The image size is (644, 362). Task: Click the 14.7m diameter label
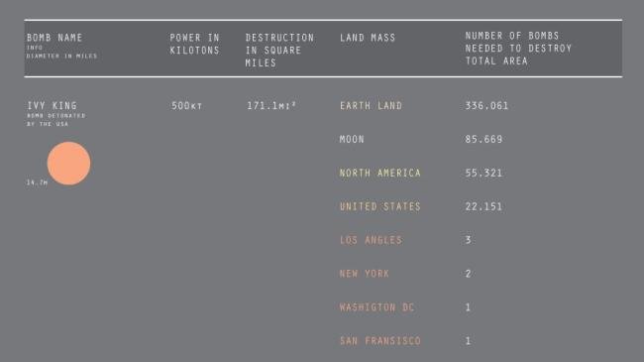point(37,182)
